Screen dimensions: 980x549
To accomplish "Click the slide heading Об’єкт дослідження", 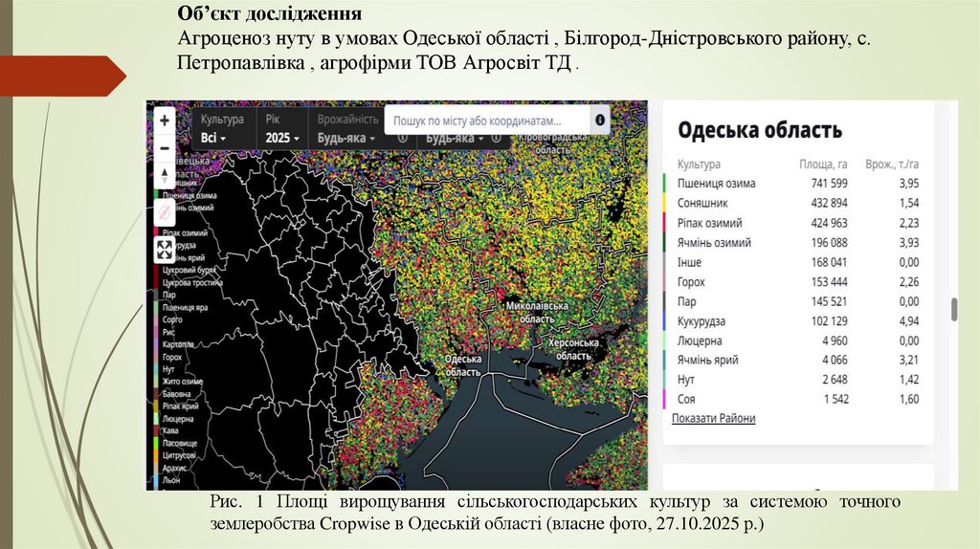I will point(269,12).
